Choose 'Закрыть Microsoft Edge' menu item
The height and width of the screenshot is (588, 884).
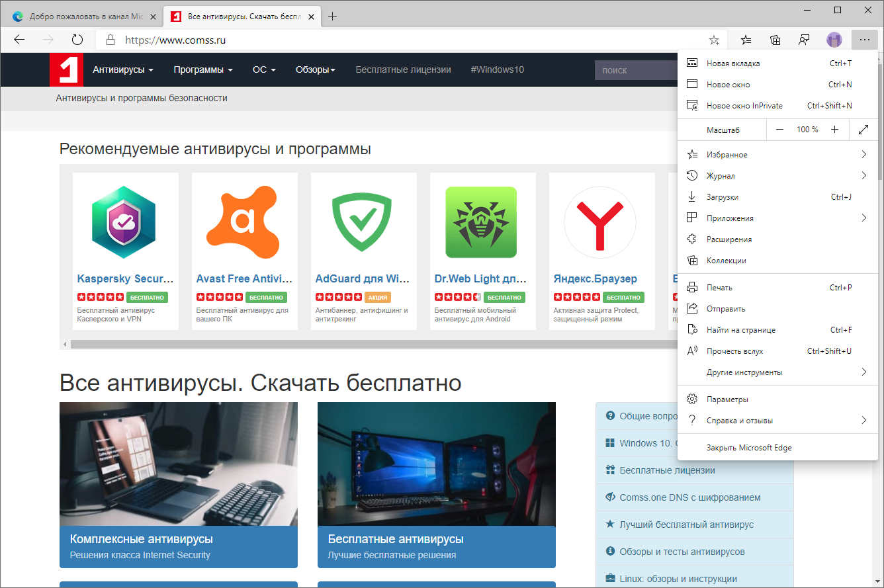777,448
